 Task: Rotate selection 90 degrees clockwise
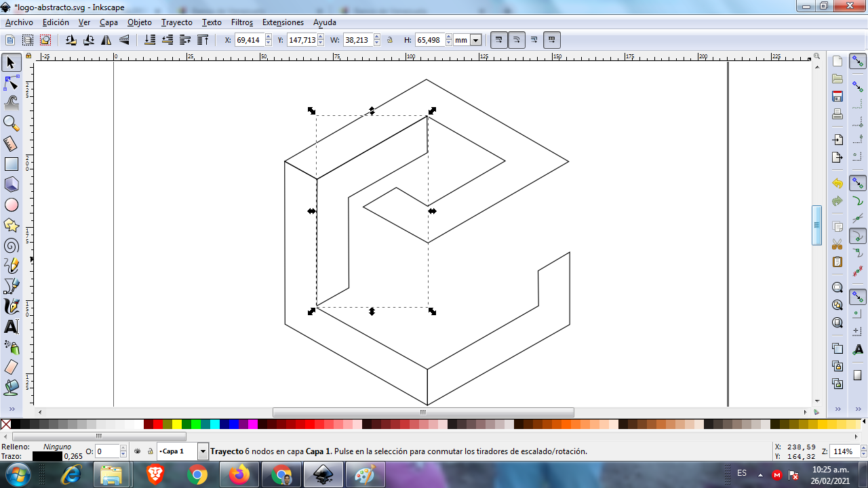click(x=89, y=40)
